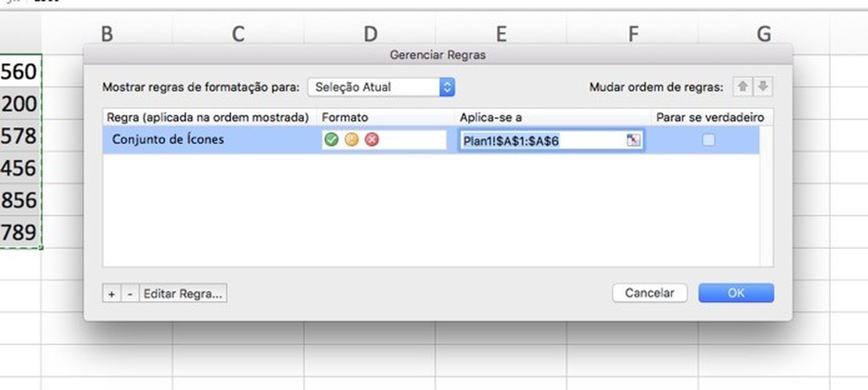Add a new rule with plus button
Screen dimensions: 868x390
point(112,294)
